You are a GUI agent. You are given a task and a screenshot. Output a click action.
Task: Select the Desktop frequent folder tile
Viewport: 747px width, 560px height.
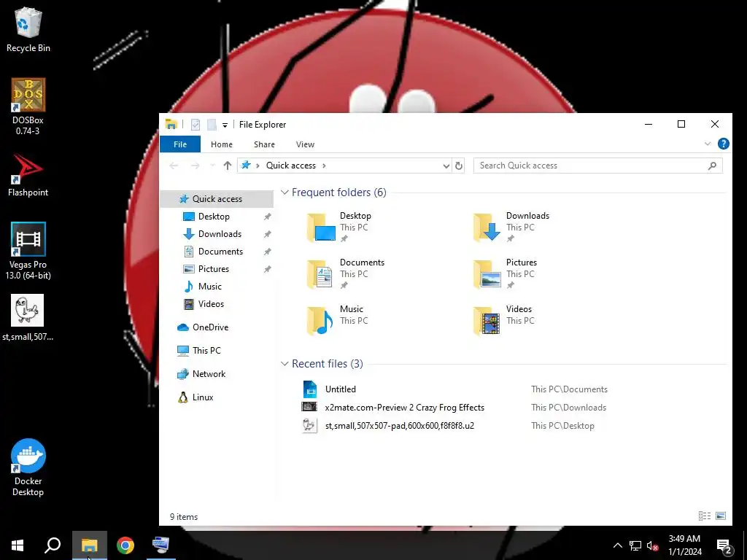(x=341, y=227)
